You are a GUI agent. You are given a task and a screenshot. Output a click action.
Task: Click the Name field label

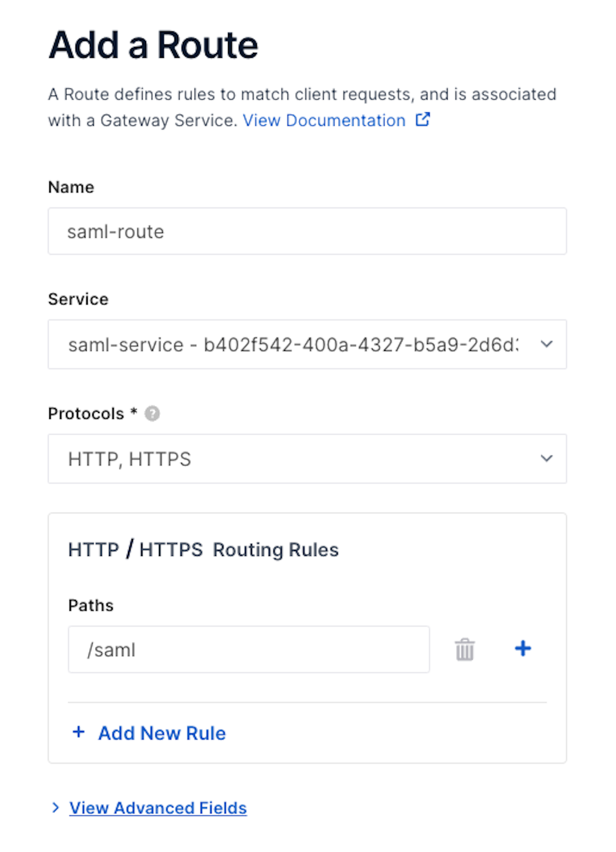tap(71, 187)
